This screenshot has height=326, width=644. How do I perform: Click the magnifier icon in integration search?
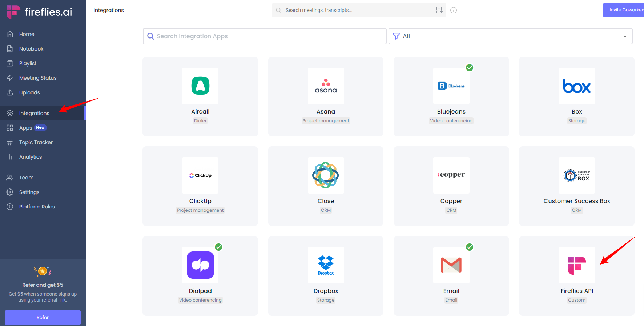click(x=150, y=36)
